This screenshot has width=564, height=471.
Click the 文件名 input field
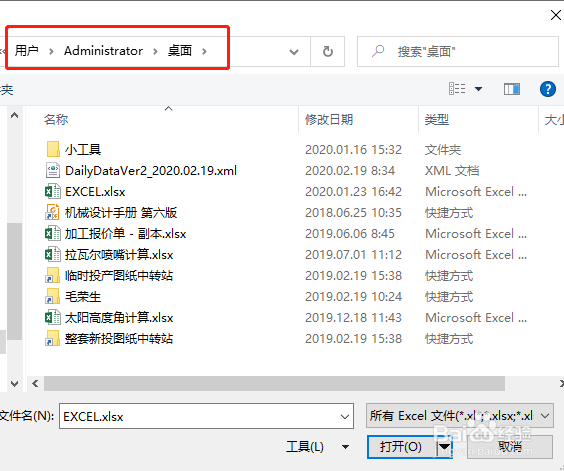coord(206,416)
